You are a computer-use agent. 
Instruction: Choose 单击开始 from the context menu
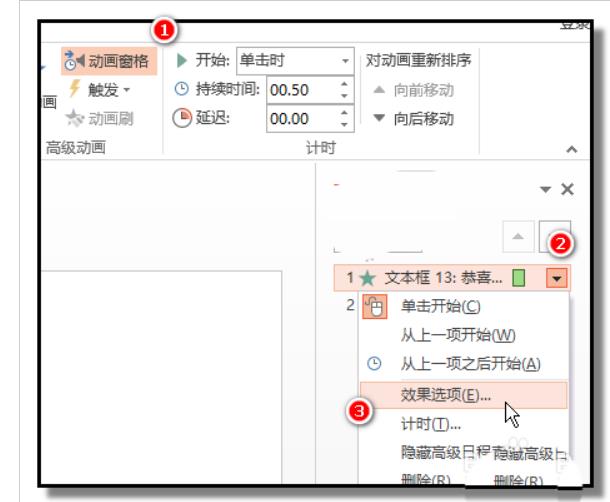tap(440, 306)
